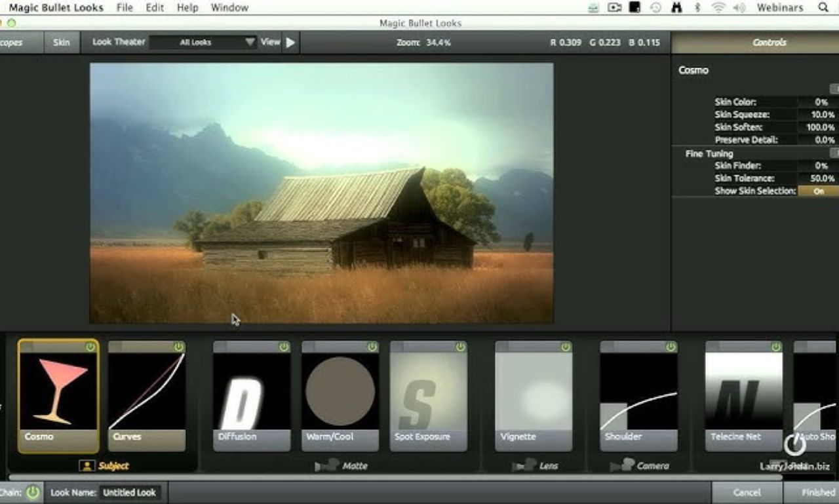Click the 'G 0.223' color readout
839x504 pixels.
[605, 43]
